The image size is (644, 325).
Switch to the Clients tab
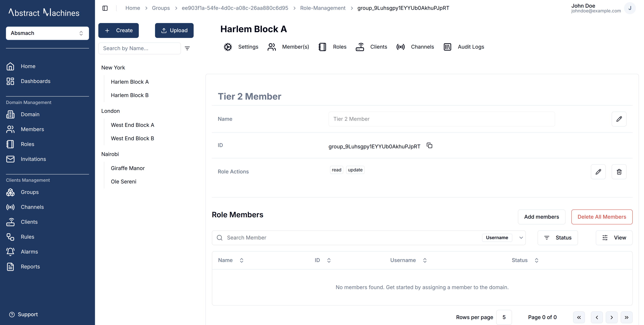[371, 47]
